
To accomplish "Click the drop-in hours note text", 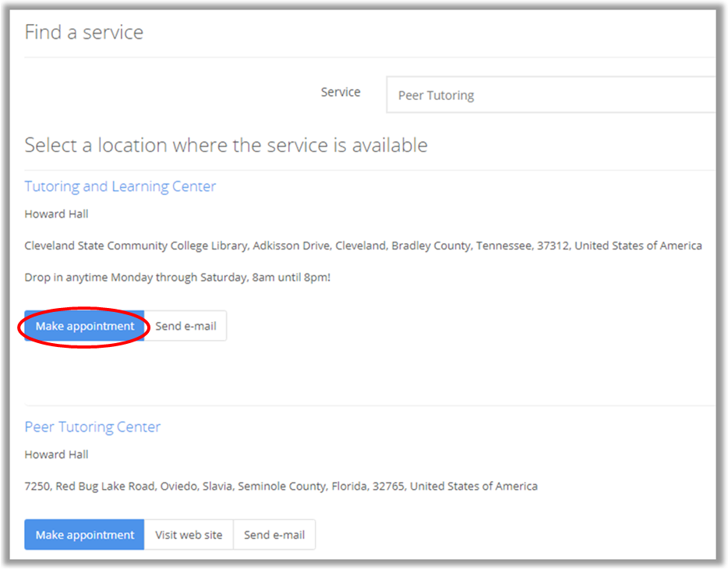I will coord(178,278).
